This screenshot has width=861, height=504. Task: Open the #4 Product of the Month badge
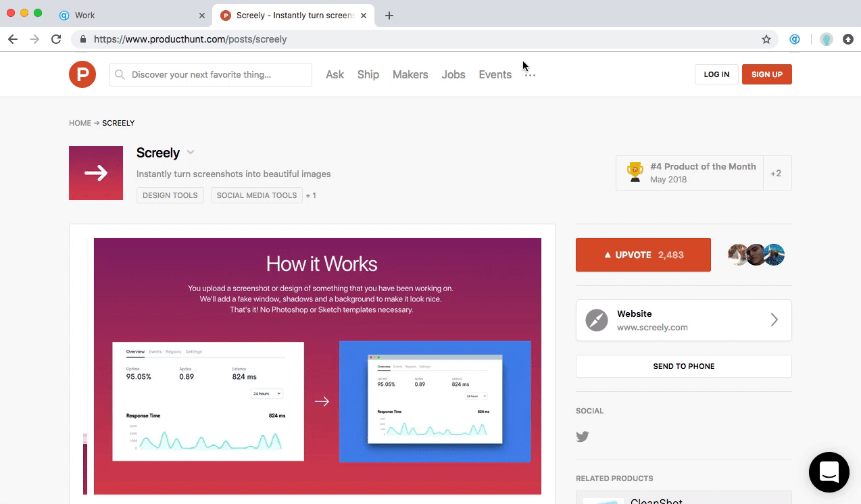tap(689, 173)
